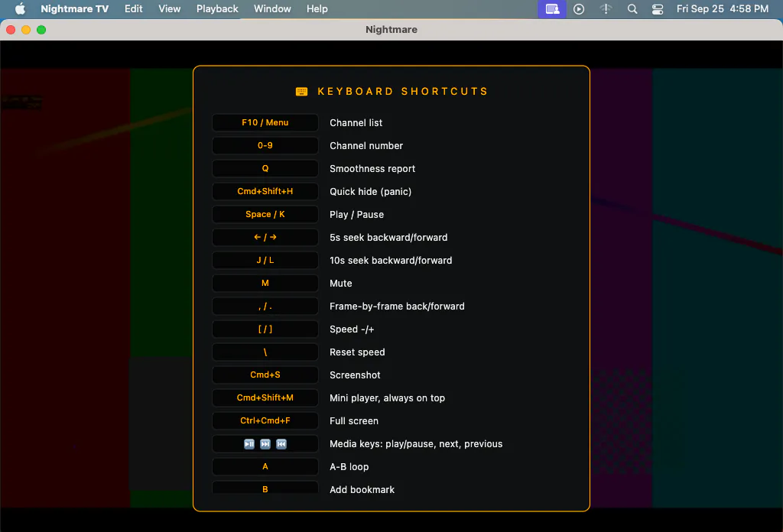Open Control Center
This screenshot has height=532, width=783.
[x=658, y=9]
